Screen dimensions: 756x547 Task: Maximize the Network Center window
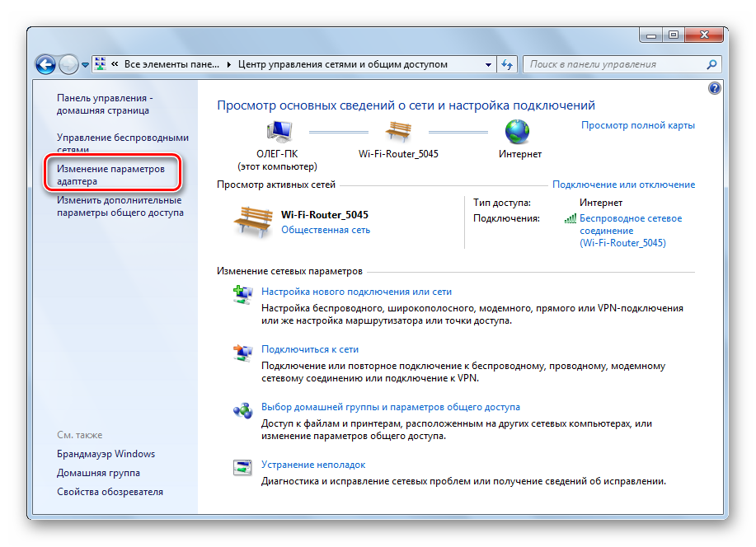(x=674, y=35)
